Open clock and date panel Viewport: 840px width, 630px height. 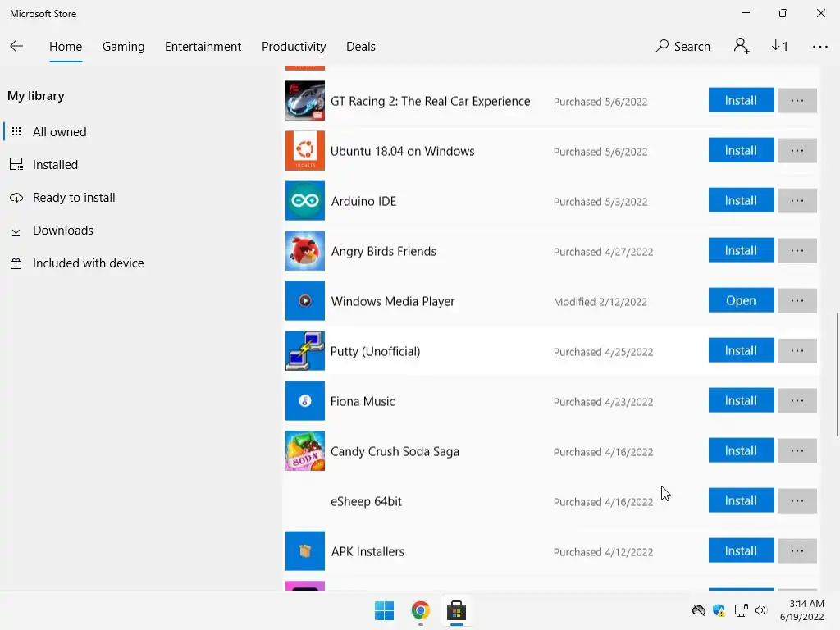[802, 610]
